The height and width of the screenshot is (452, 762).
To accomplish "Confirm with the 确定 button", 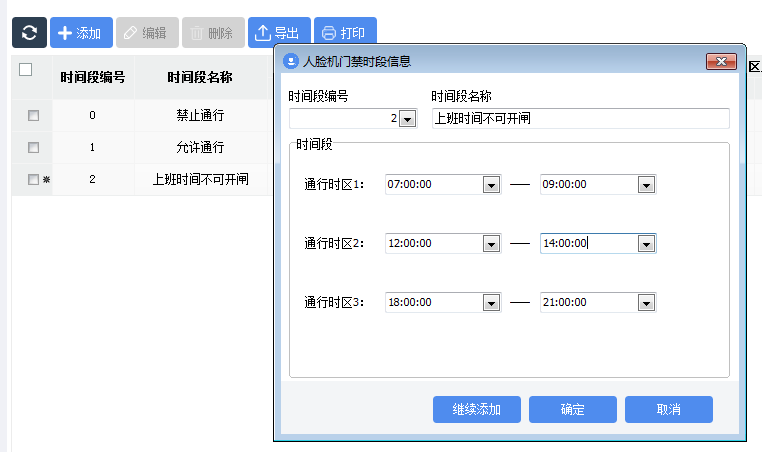I will (x=572, y=409).
